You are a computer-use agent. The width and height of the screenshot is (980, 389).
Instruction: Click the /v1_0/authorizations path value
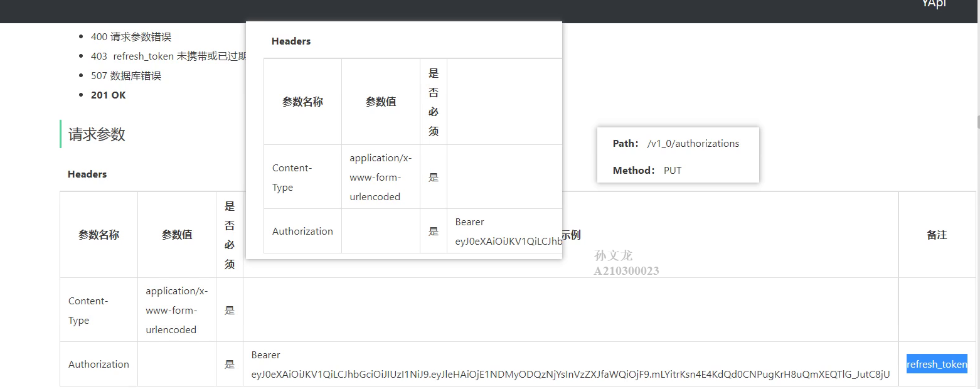[693, 144]
